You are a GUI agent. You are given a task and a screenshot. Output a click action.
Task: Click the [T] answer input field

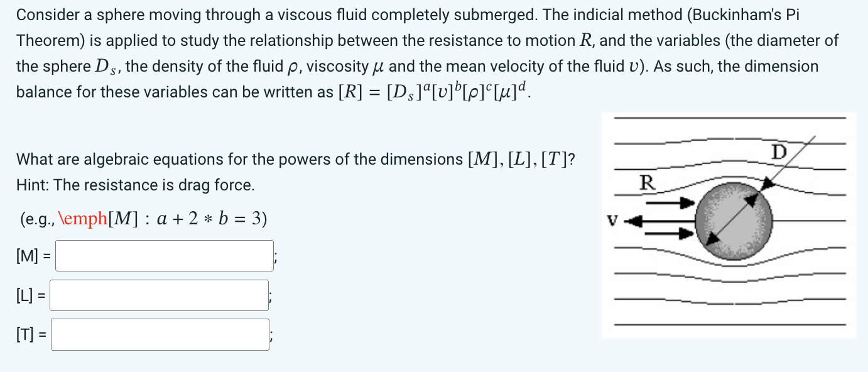coord(160,334)
